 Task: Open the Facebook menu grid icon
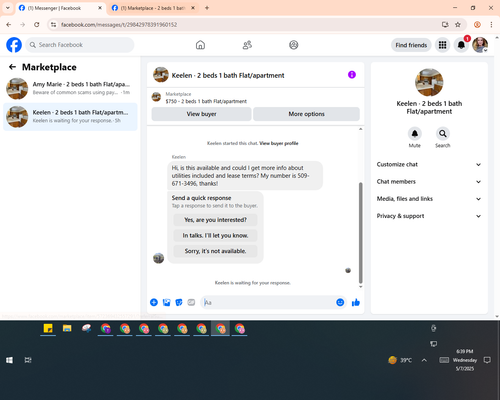442,45
